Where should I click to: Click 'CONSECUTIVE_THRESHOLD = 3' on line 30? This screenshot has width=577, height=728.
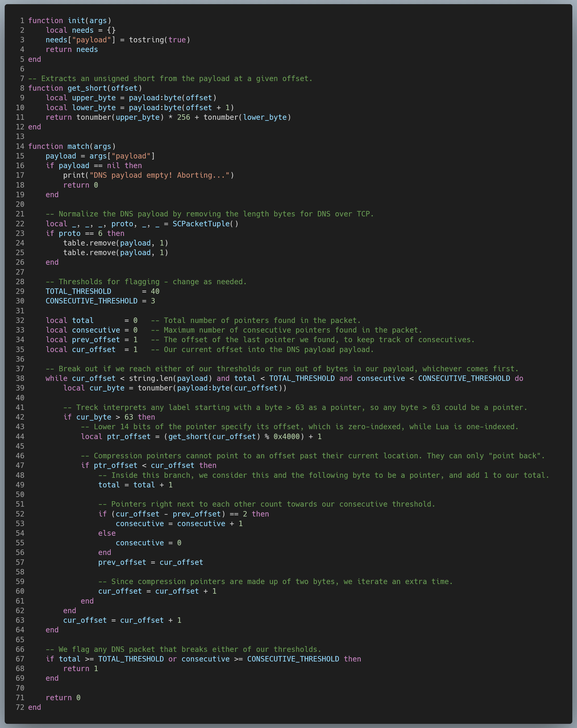coord(100,301)
